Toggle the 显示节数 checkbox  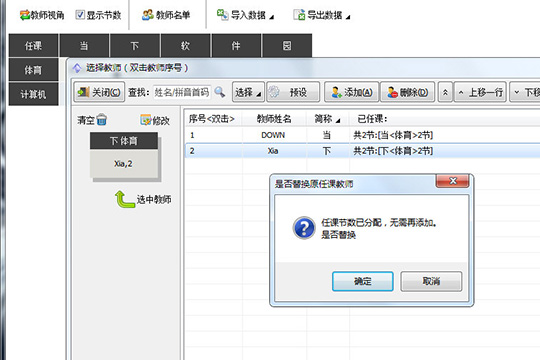(80, 15)
